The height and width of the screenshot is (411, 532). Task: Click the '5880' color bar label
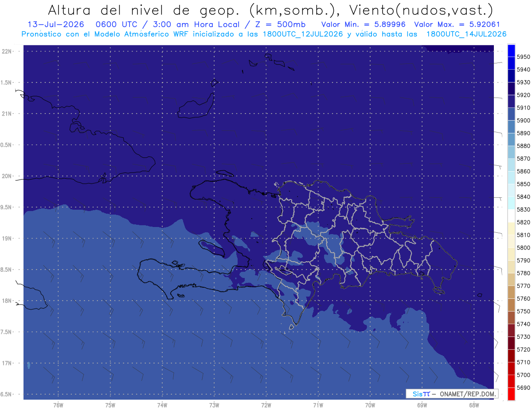click(523, 146)
